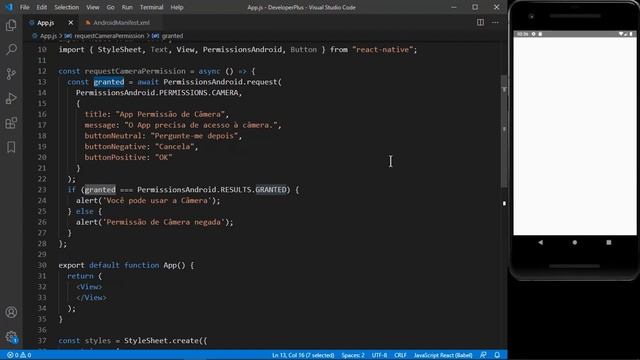640x360 pixels.
Task: Open the Search view icon
Action: 11,50
